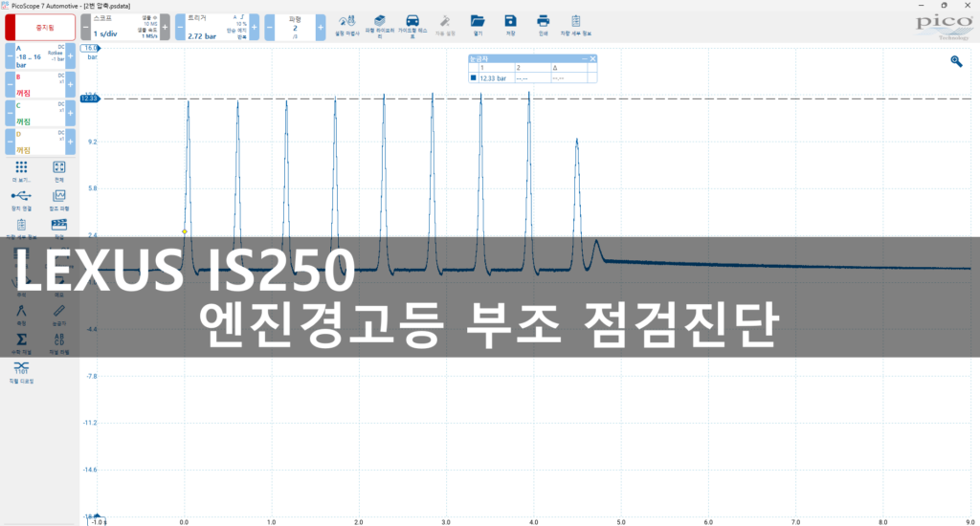Image resolution: width=980 pixels, height=526 pixels.
Task: Print the waveform using 인쇄 icon
Action: click(543, 23)
